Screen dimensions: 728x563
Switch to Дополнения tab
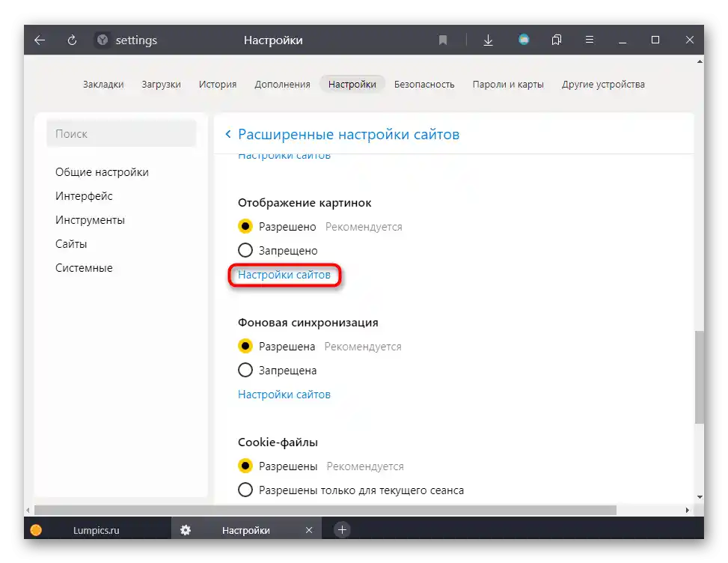tap(282, 84)
